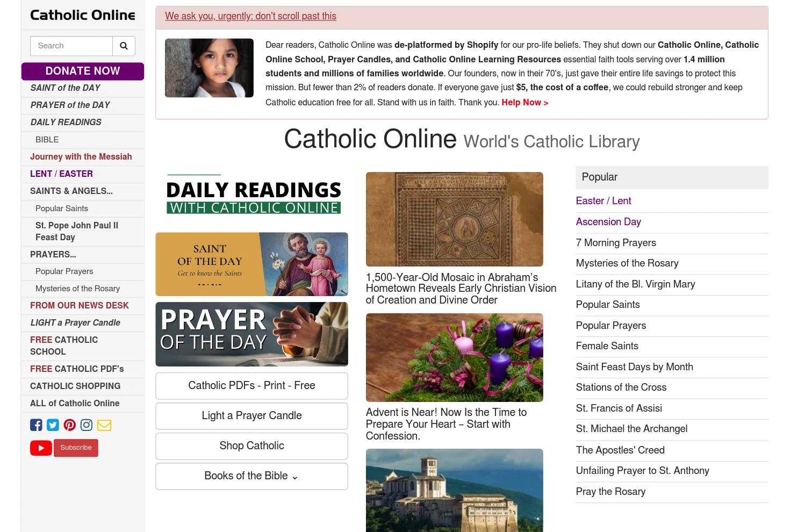Open the Prayer of the Day banner

251,334
